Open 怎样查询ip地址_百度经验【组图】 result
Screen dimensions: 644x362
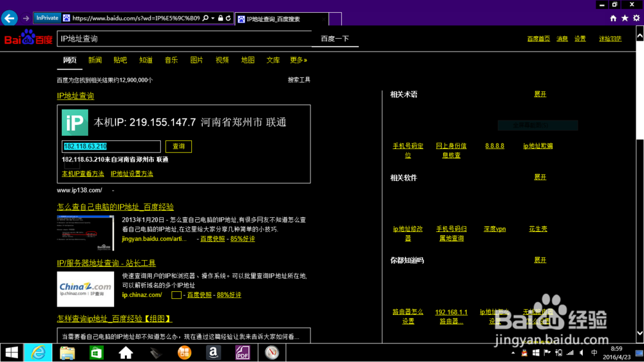114,319
